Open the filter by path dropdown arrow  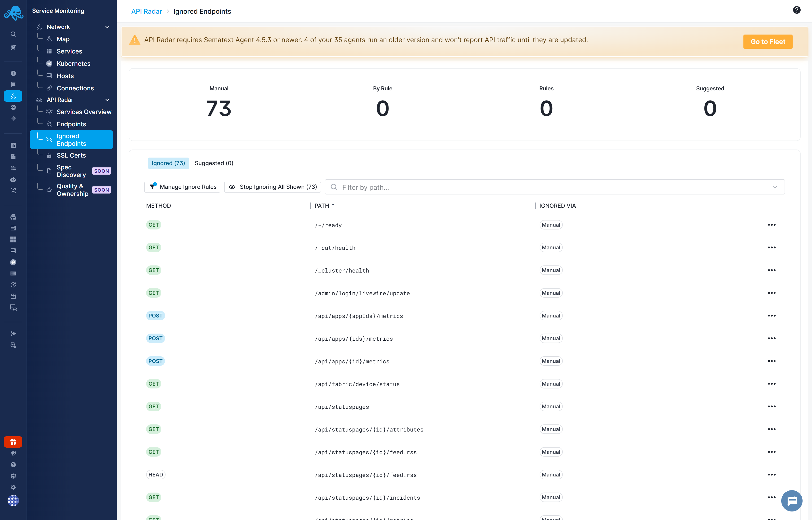click(775, 187)
